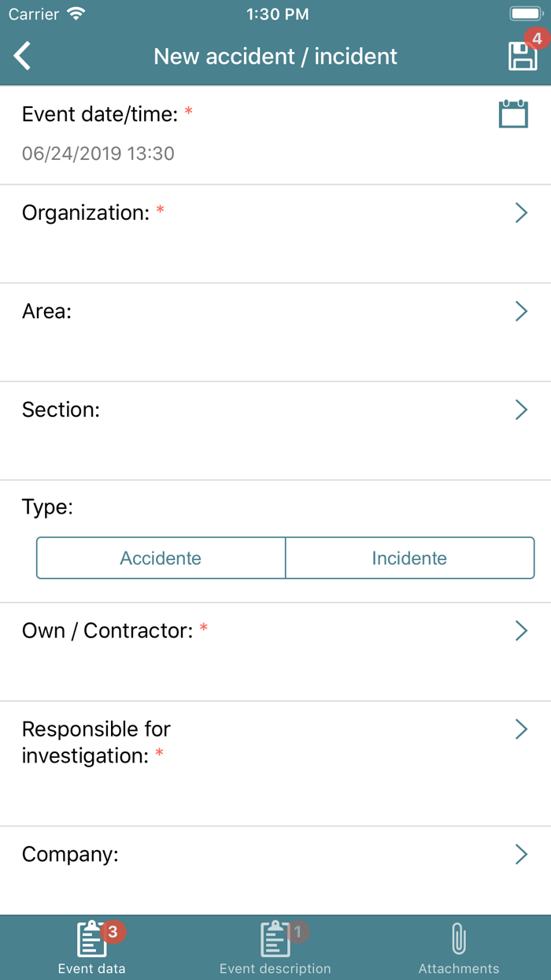Open the Area picker chevron
The image size is (551, 980).
(x=520, y=311)
